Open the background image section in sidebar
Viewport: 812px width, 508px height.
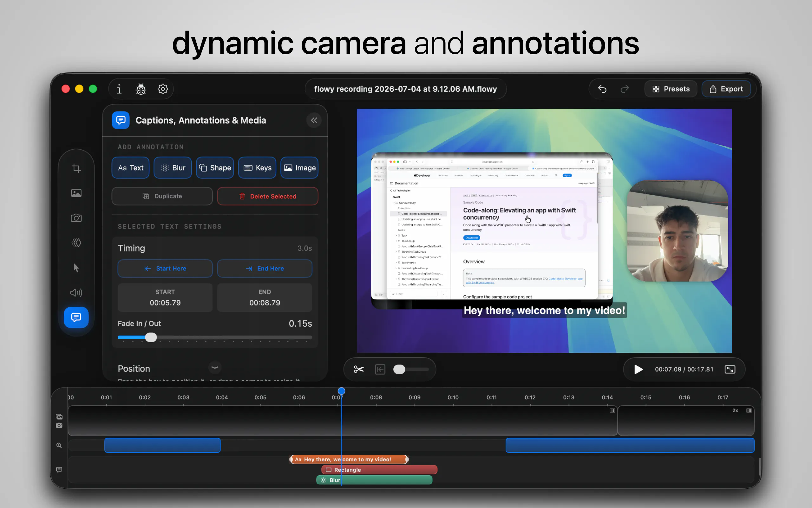[76, 193]
